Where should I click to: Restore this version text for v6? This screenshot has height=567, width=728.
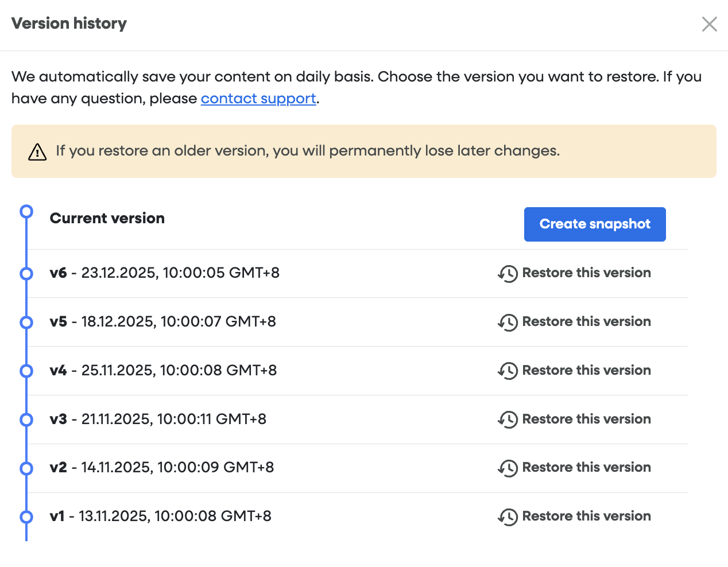tap(586, 273)
